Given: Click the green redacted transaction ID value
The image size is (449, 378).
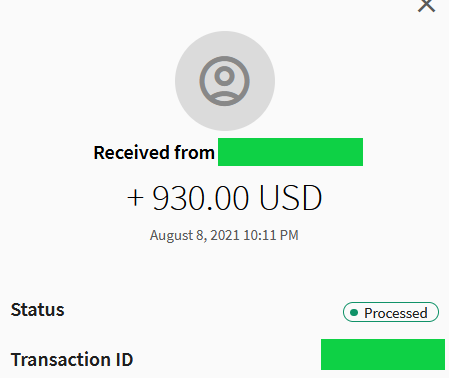Looking at the screenshot, I should click(383, 354).
